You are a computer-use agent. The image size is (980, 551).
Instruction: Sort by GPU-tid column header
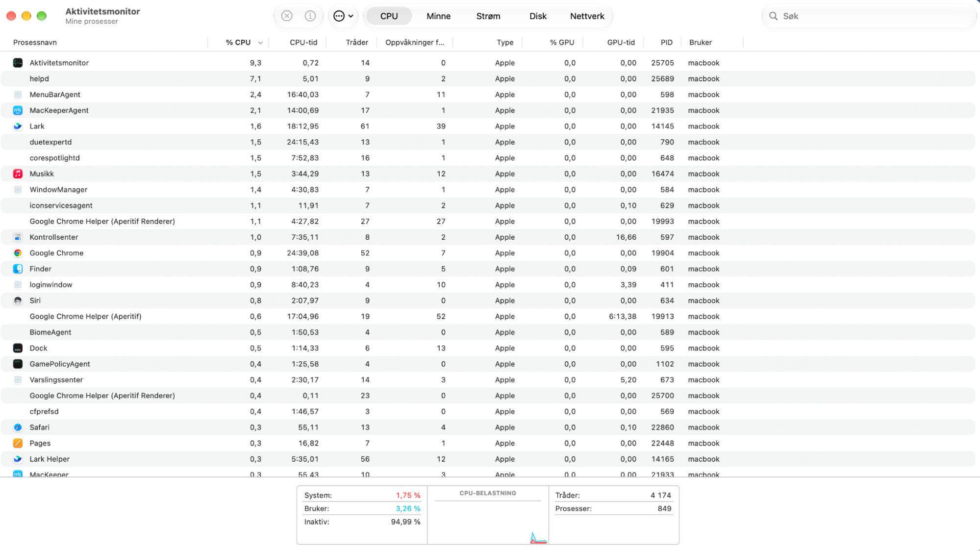pyautogui.click(x=621, y=43)
